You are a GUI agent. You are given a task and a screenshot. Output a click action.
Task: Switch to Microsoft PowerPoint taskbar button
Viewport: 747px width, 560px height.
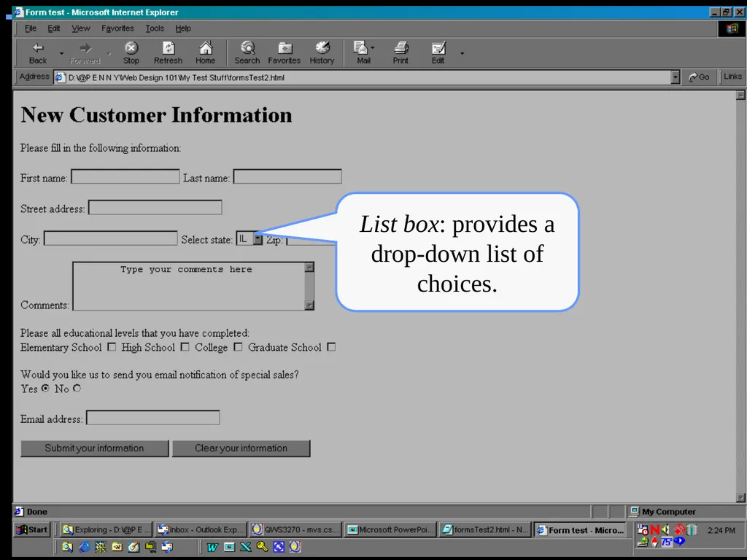(390, 529)
